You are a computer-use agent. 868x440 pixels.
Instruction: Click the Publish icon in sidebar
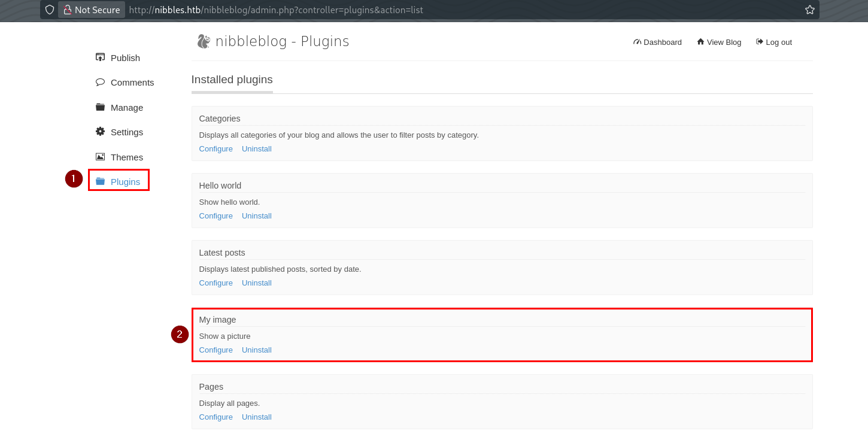point(100,57)
